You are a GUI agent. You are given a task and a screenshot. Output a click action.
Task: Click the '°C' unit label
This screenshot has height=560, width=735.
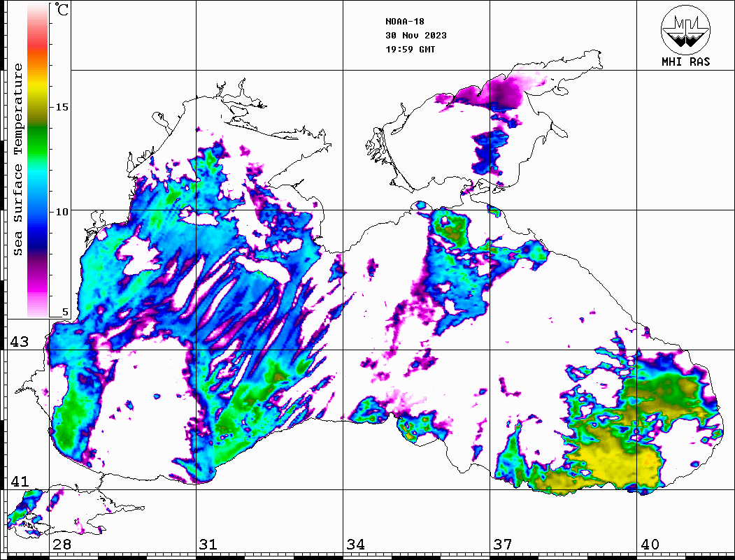pos(62,9)
